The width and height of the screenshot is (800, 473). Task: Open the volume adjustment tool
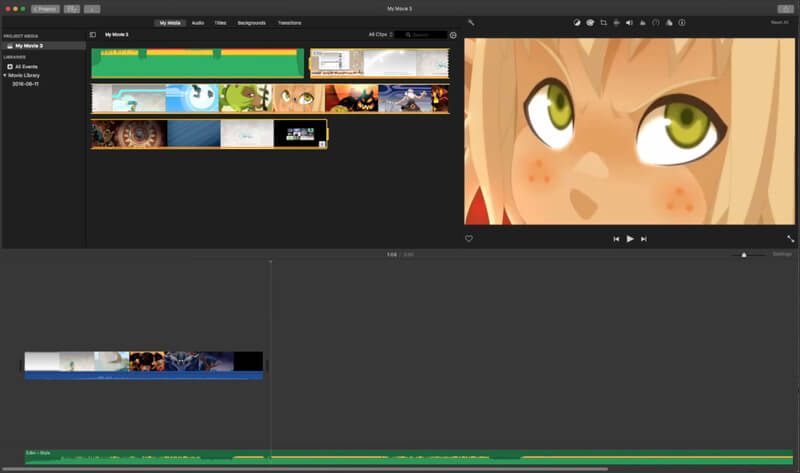click(629, 22)
